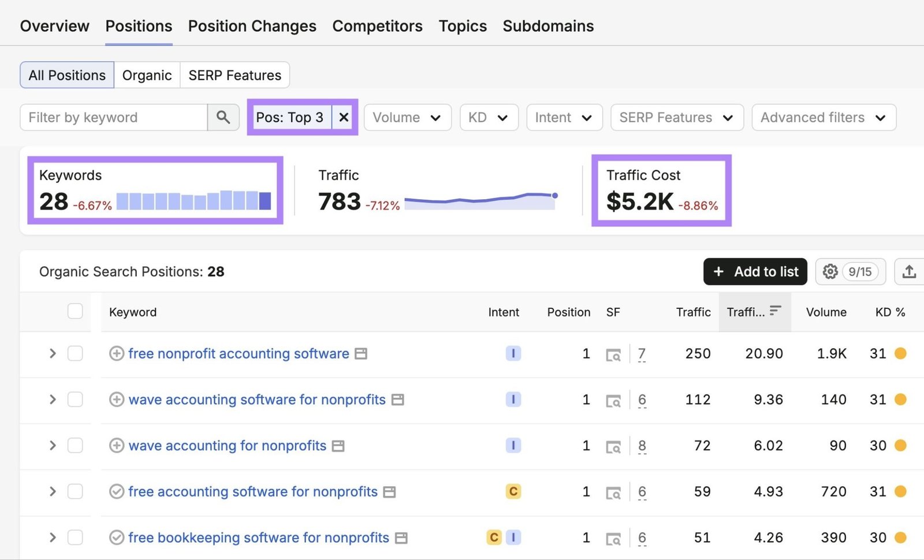Open SERP snapshot for free nonprofit accounting software
Image resolution: width=924 pixels, height=560 pixels.
coord(361,353)
